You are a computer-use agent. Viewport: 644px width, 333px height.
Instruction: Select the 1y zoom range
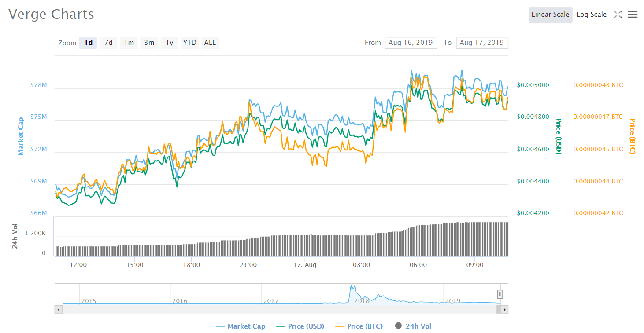point(170,43)
